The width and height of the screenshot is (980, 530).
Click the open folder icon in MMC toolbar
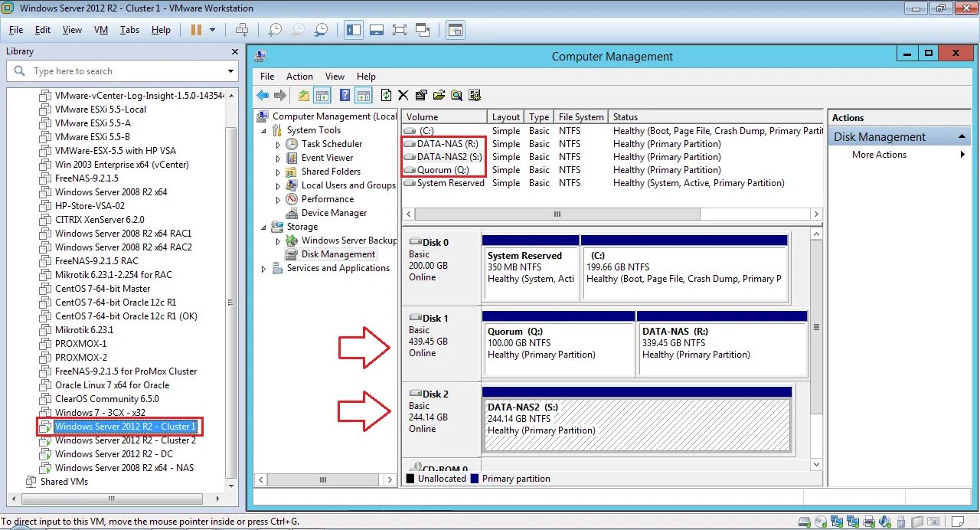click(x=439, y=95)
